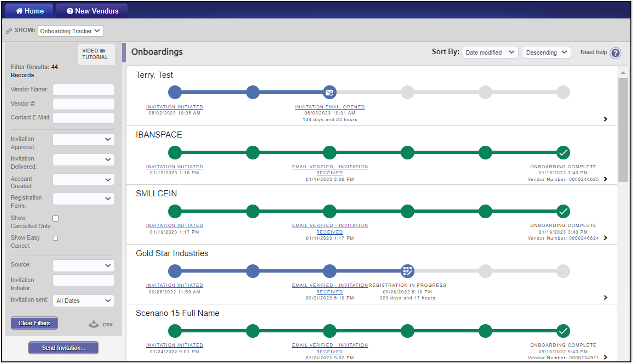Click third step circle of SMILCEIN
634x364 pixels.
pos(329,211)
